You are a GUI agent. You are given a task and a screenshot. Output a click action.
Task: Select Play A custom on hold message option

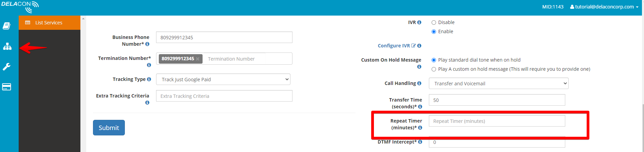[x=434, y=69]
